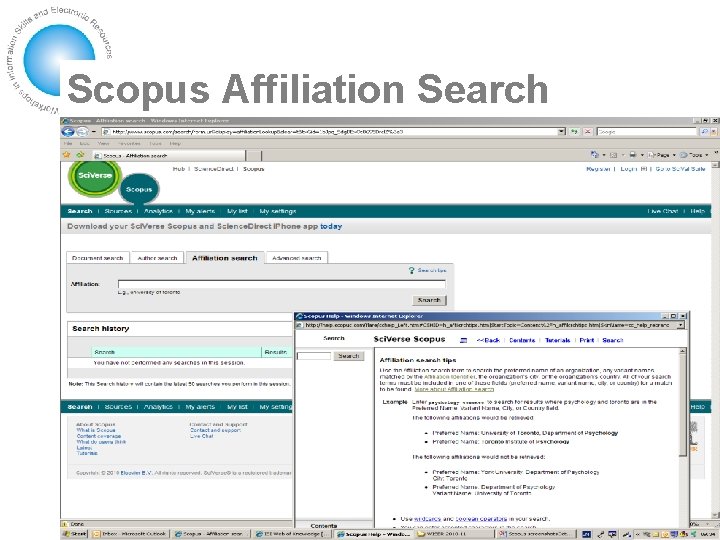Image resolution: width=720 pixels, height=540 pixels.
Task: Expand the address bar URL dropdown
Action: tap(561, 132)
